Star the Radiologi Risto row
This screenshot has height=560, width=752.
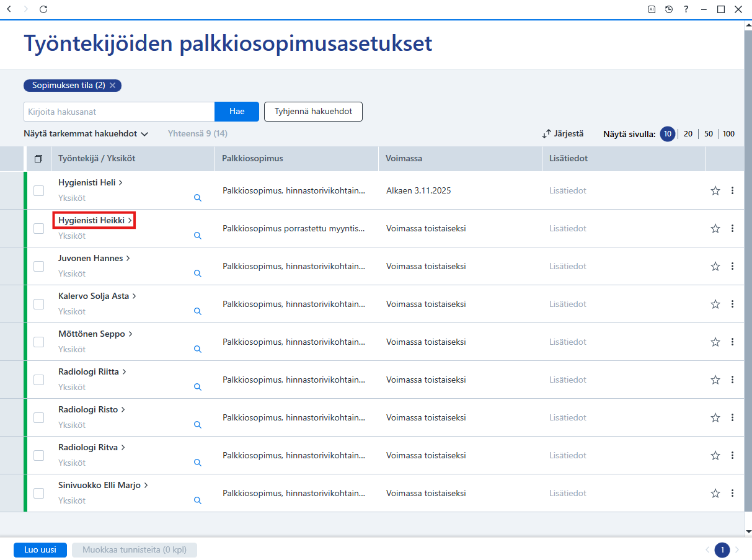pyautogui.click(x=715, y=417)
